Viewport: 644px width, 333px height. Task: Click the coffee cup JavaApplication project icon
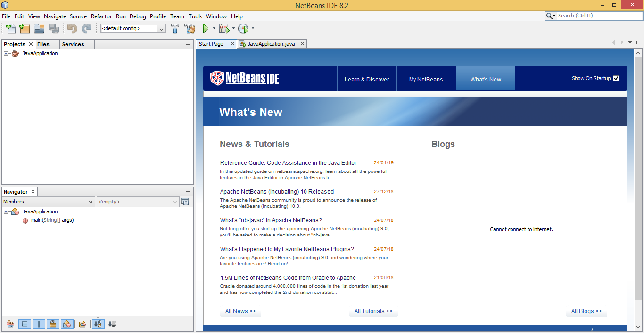(x=16, y=53)
